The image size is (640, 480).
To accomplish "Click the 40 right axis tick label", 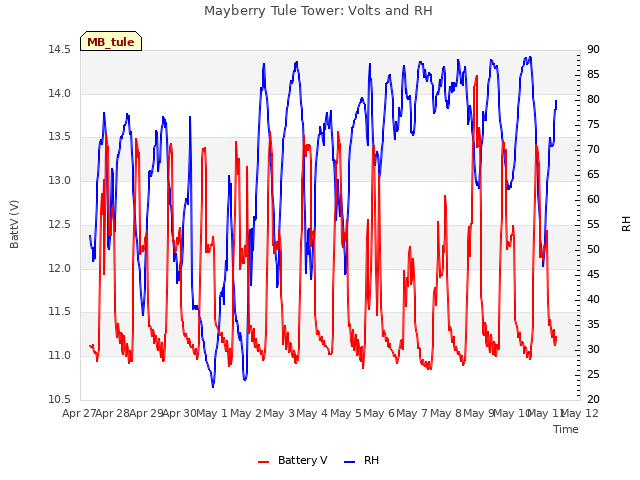I will (593, 300).
